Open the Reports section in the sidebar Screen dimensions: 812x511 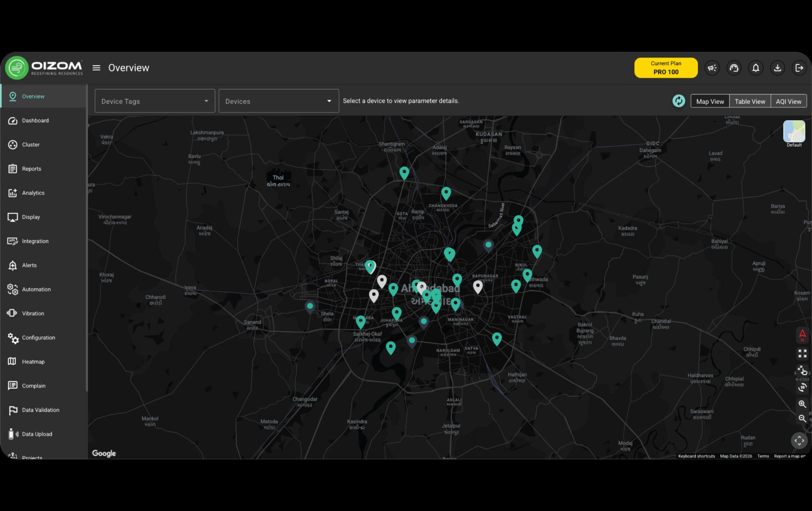coord(31,168)
